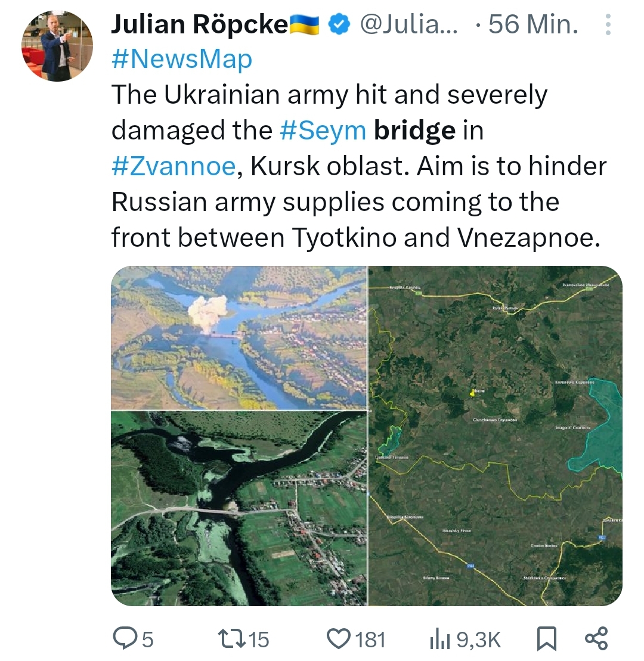
Task: Open the three-dot more options menu
Action: 608,24
